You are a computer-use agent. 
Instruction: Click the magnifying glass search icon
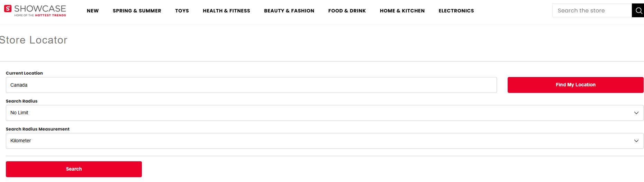(x=638, y=11)
